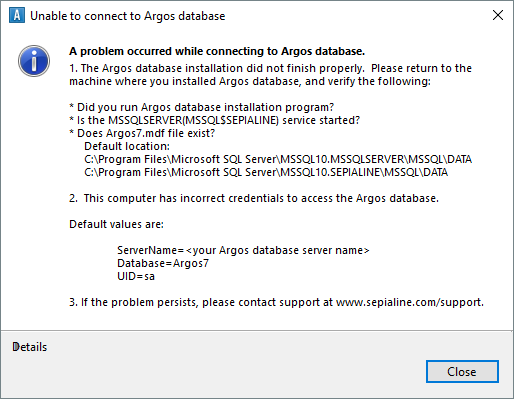The width and height of the screenshot is (514, 399).
Task: Click 'Did you run Argos database installation program?' line
Action: [202, 107]
